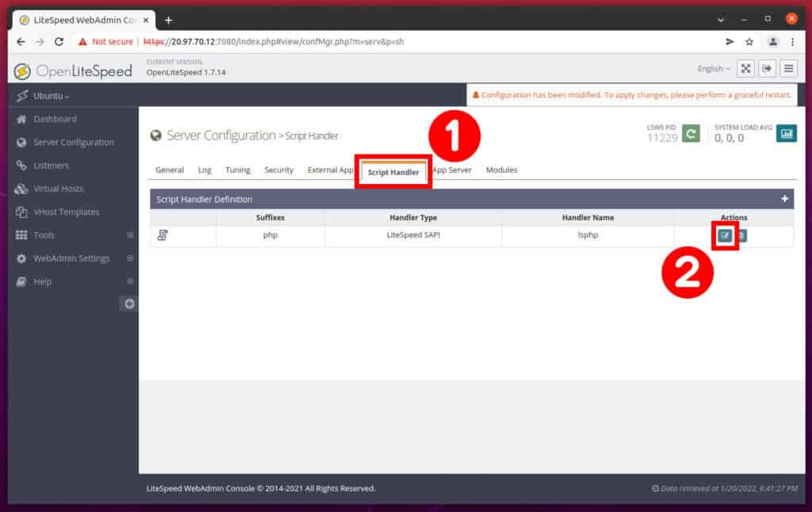Go back in the browser
Image resolution: width=812 pixels, height=512 pixels.
tap(21, 41)
